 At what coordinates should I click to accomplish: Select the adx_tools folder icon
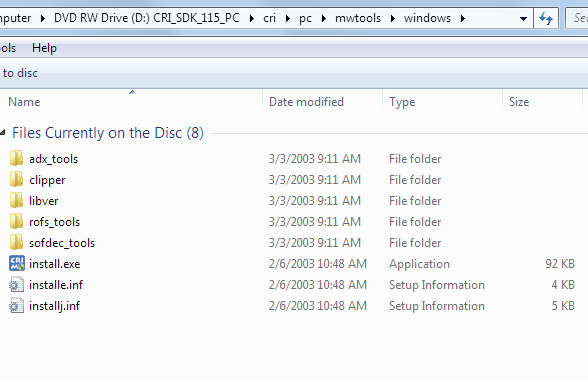click(16, 158)
